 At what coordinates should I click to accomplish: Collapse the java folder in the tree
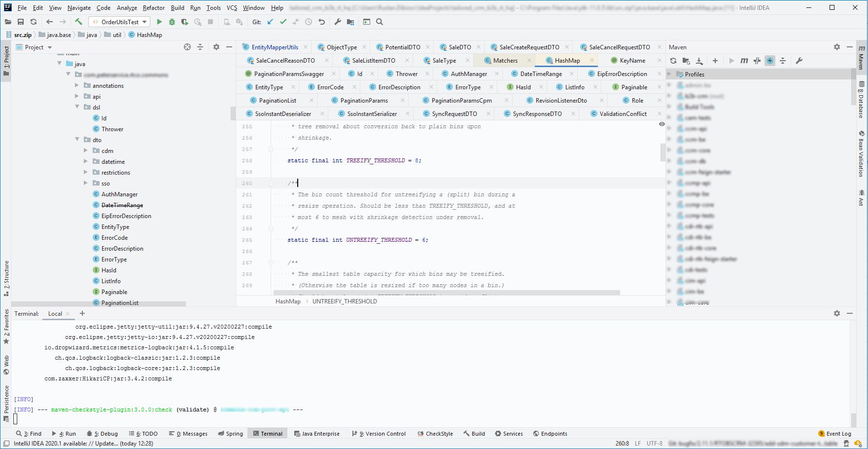[60, 64]
